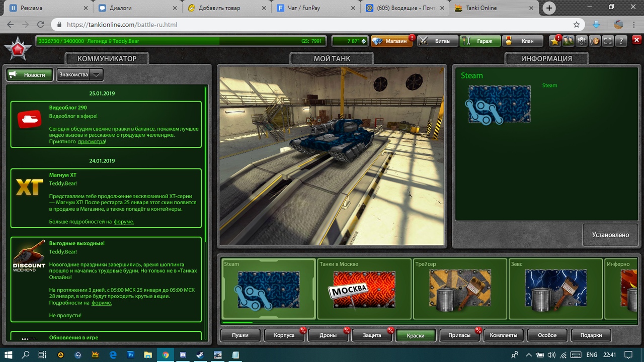The height and width of the screenshot is (362, 644).
Task: Switch input language ENG in tray
Action: (x=592, y=355)
